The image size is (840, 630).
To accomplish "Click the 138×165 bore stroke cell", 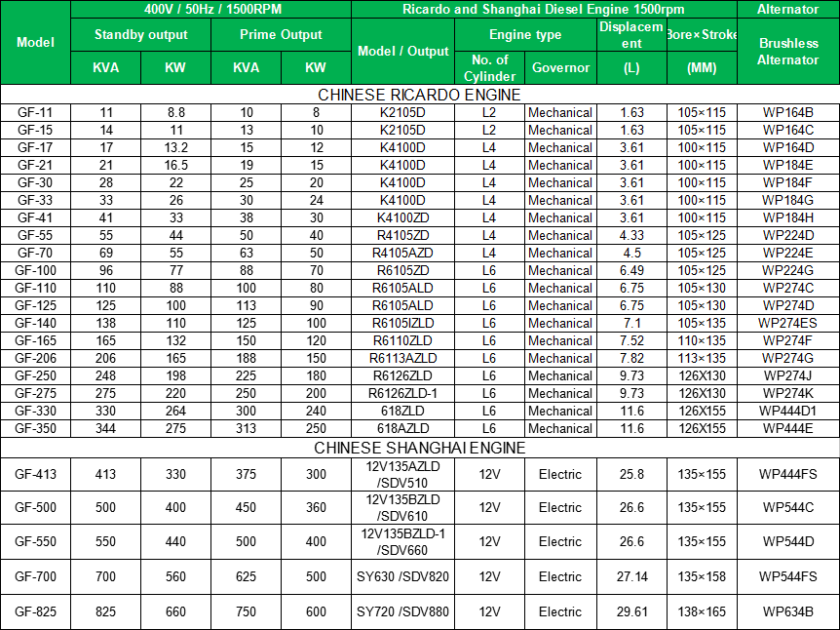I will coord(702,611).
